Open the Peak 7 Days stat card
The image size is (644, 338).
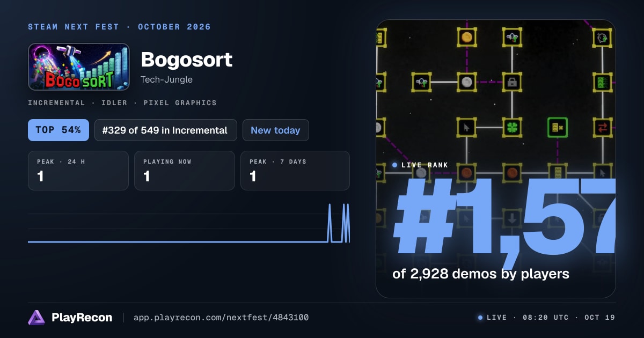(x=295, y=171)
